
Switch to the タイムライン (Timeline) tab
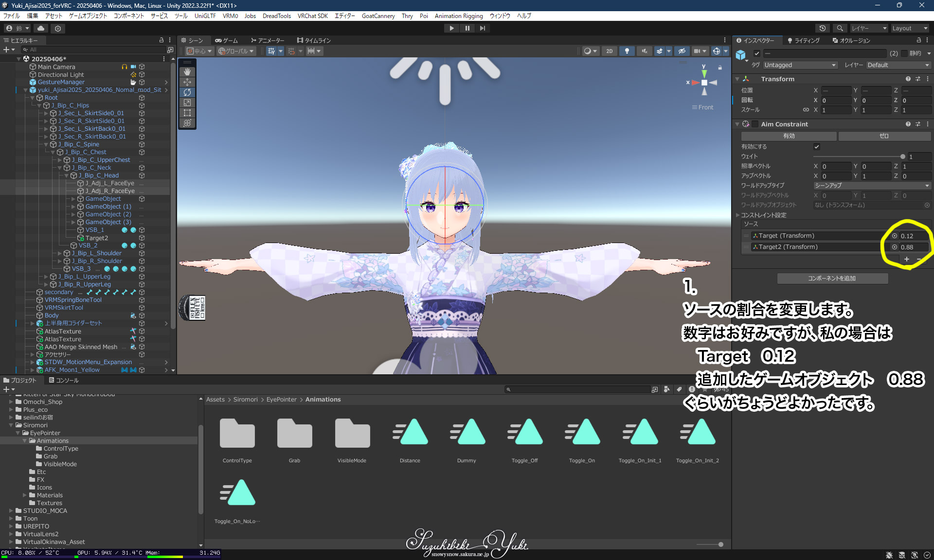click(x=314, y=40)
